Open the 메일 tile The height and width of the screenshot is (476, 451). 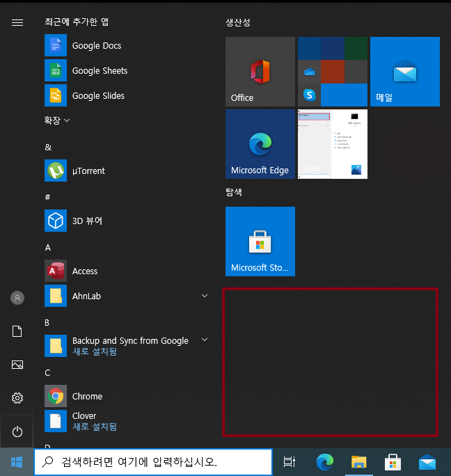coord(405,72)
